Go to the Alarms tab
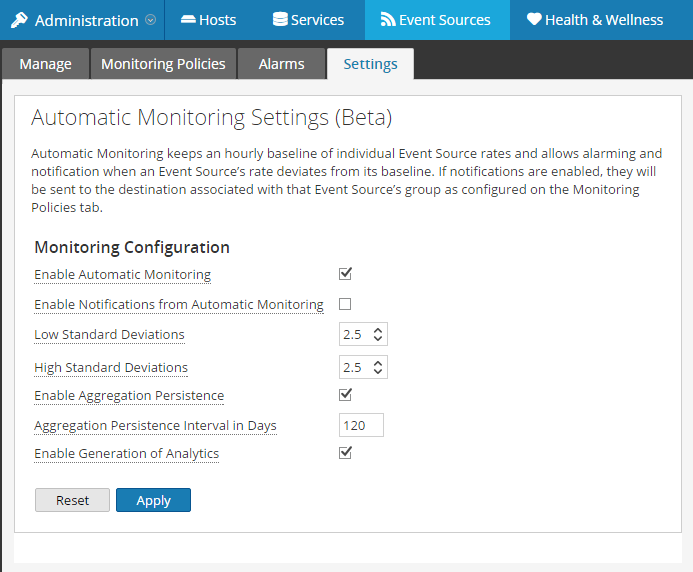The width and height of the screenshot is (693, 572). (281, 64)
